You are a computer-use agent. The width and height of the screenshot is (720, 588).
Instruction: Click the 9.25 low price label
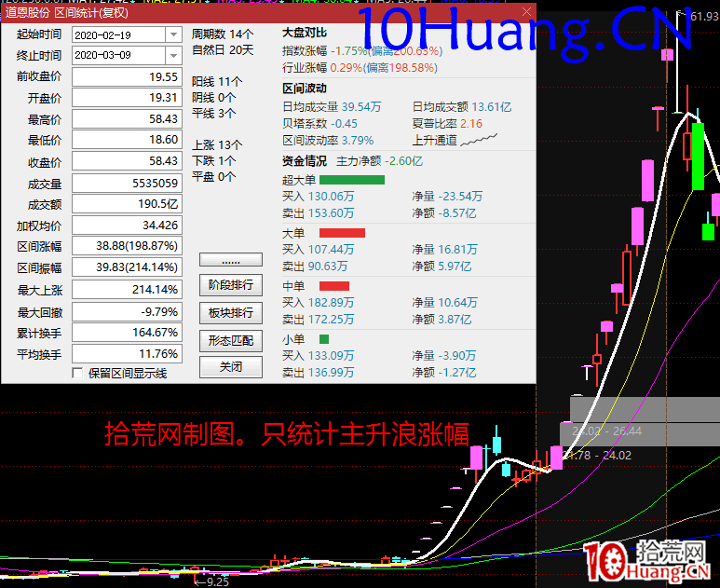click(216, 582)
